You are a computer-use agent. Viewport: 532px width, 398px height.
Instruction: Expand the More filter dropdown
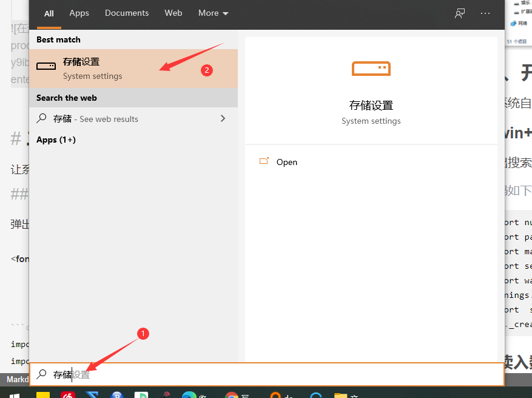213,13
